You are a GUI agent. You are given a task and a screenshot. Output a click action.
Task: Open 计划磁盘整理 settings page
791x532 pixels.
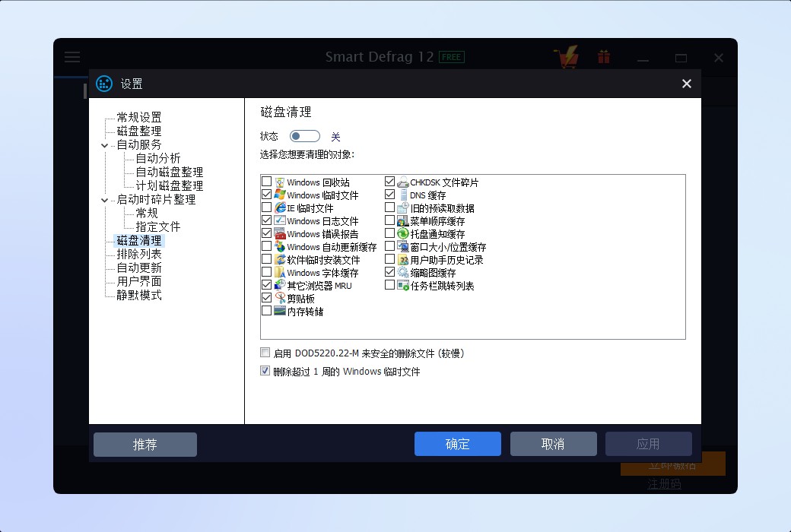(x=170, y=185)
